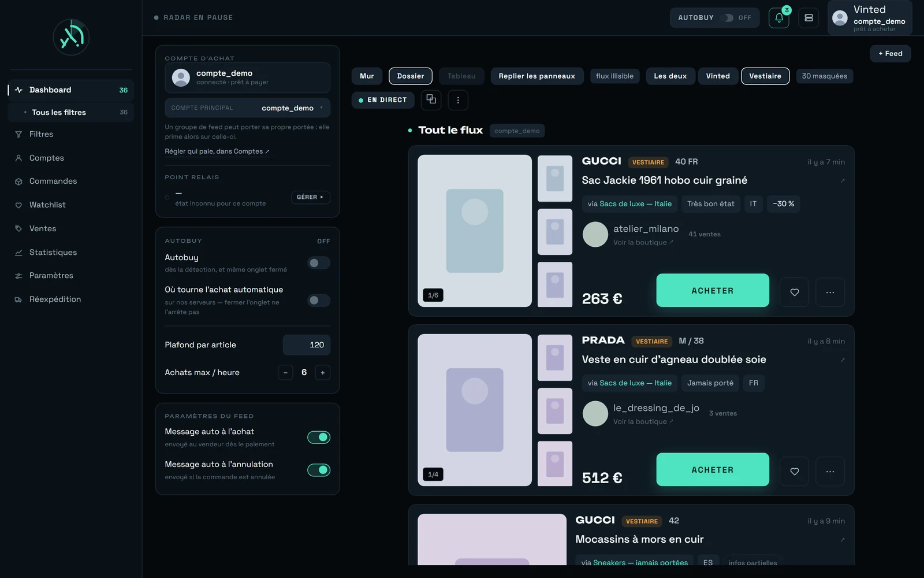Image resolution: width=924 pixels, height=578 pixels.
Task: Click the Réexpédition truck icon
Action: tap(18, 299)
